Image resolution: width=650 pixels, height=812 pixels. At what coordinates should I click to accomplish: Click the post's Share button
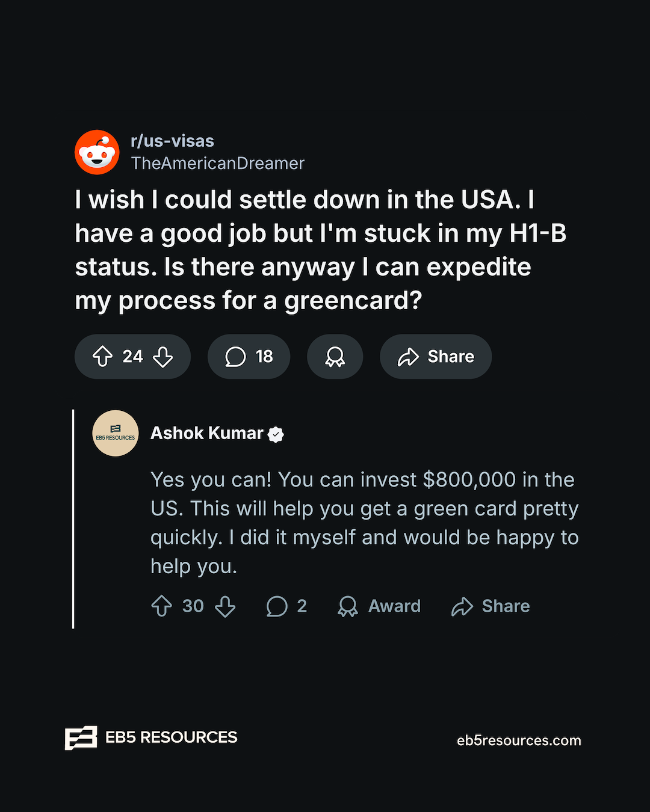[x=436, y=356]
